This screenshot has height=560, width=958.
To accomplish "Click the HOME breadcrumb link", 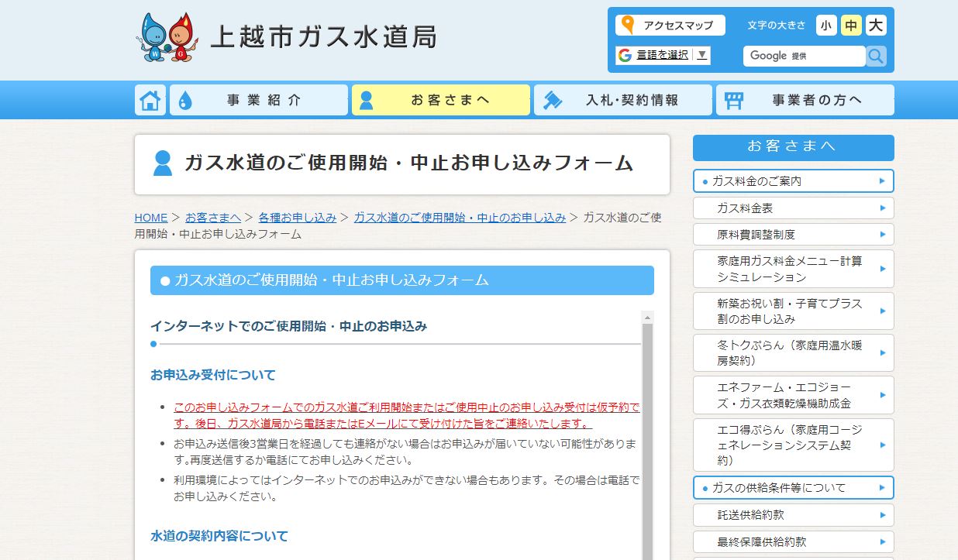I will pos(151,218).
